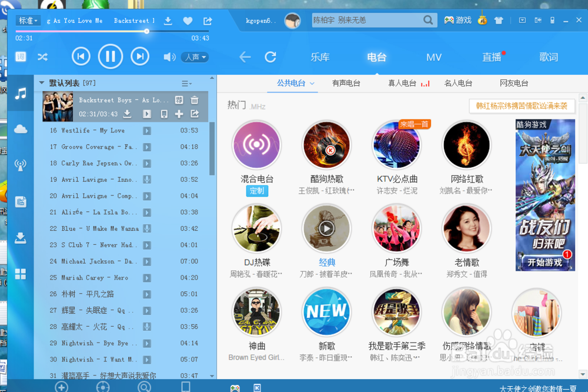Select song 26 朴树 - 平凡之路
Viewport: 588px width, 392px height.
(x=123, y=294)
